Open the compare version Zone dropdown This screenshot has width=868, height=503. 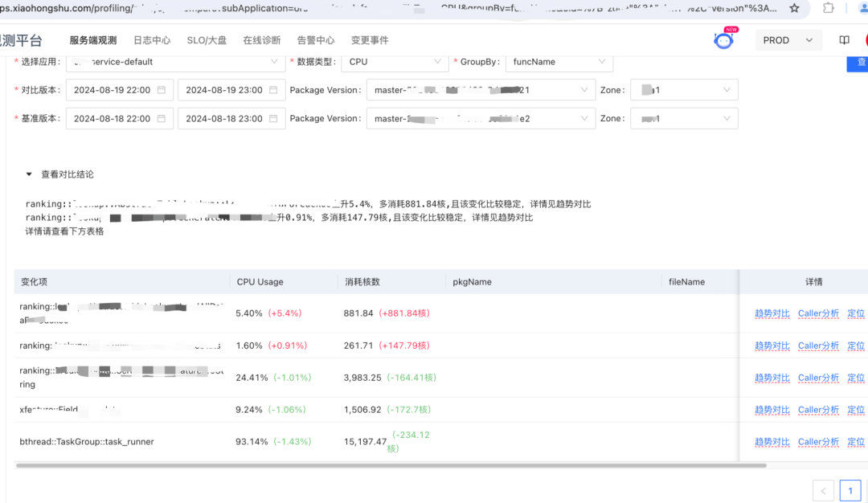(x=684, y=90)
